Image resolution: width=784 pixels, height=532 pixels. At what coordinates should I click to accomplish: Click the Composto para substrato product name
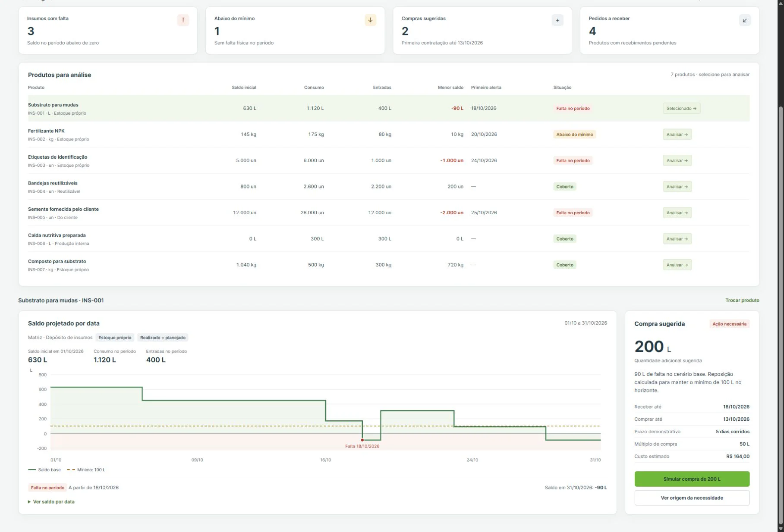click(x=57, y=262)
